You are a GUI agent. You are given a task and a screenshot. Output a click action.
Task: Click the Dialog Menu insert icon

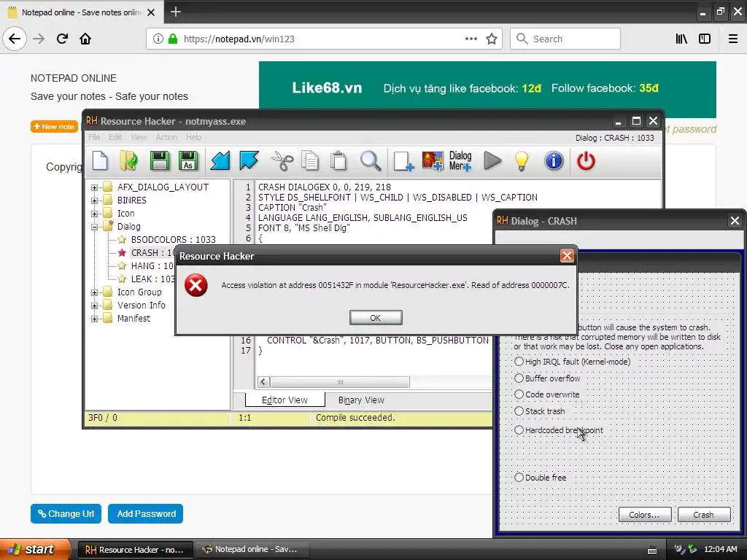(x=460, y=161)
